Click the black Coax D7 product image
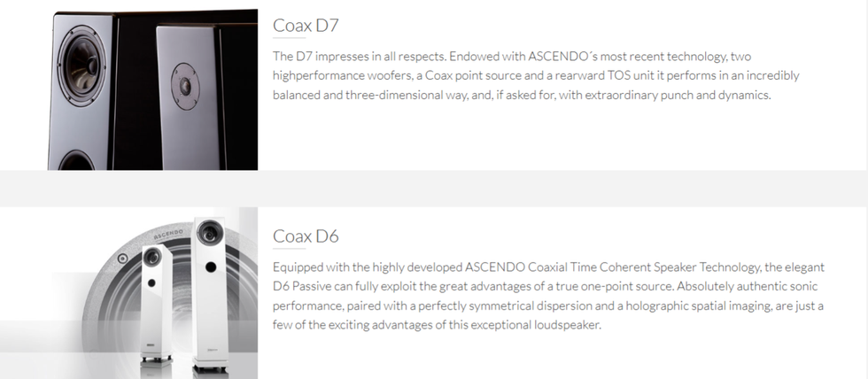868x379 pixels. click(152, 89)
